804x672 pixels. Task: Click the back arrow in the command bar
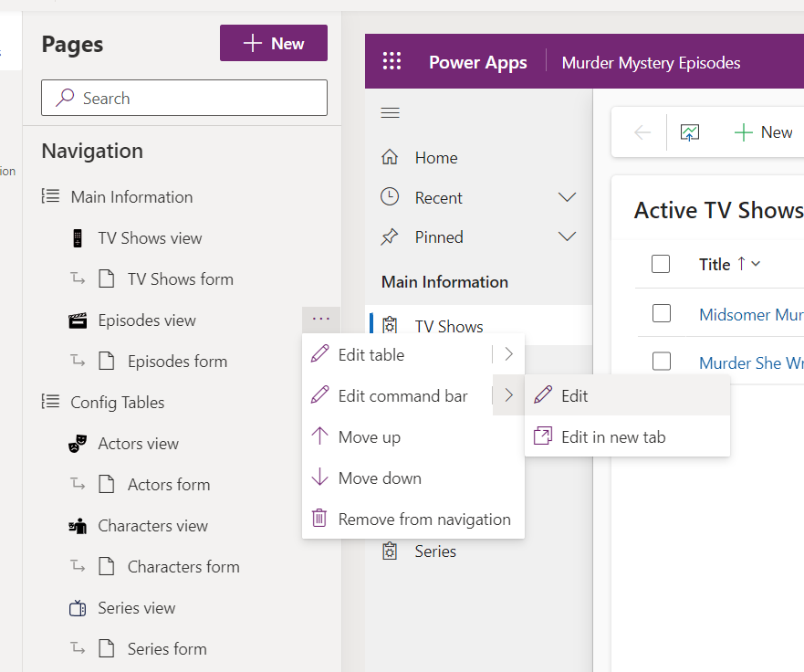point(642,132)
